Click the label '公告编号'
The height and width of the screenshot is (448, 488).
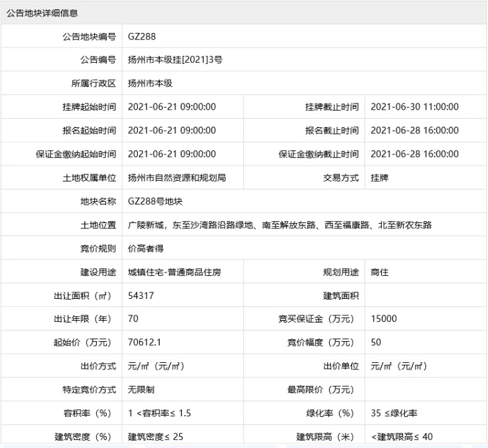click(98, 60)
